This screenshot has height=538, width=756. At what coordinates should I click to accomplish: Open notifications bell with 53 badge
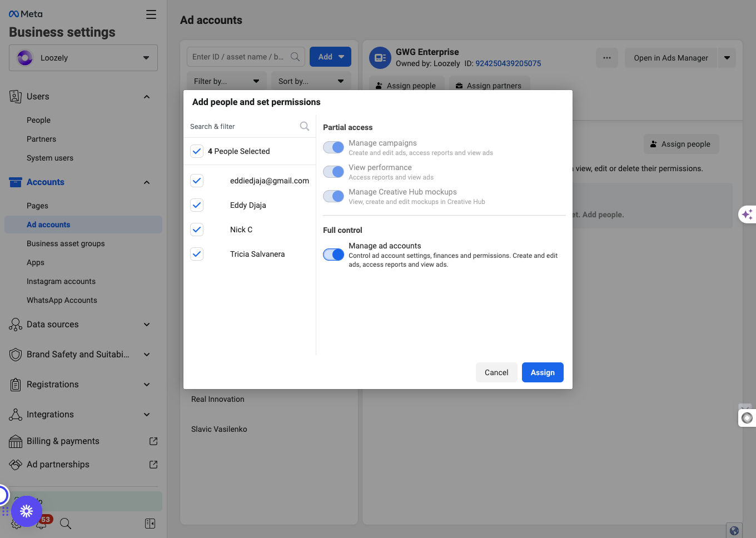(42, 522)
